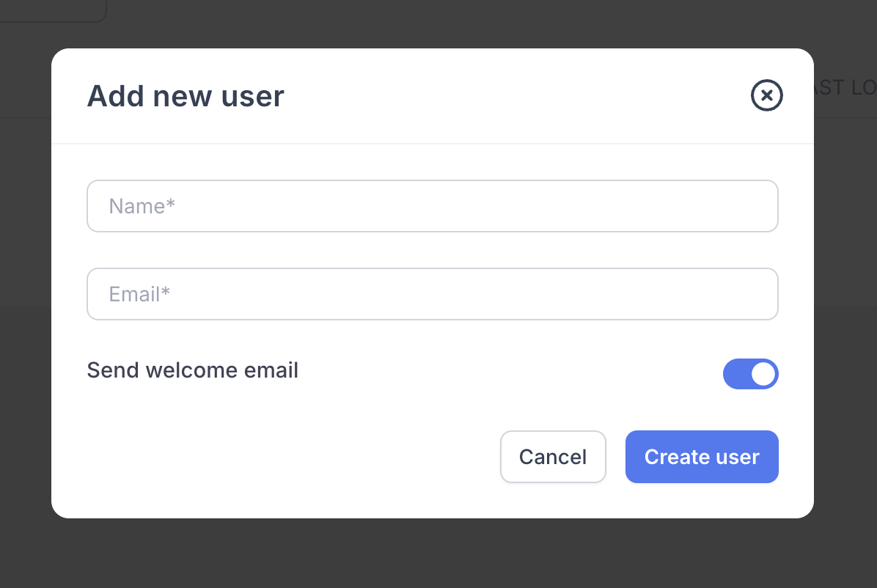Switch off the welcome email option
877x588 pixels.
[750, 374]
